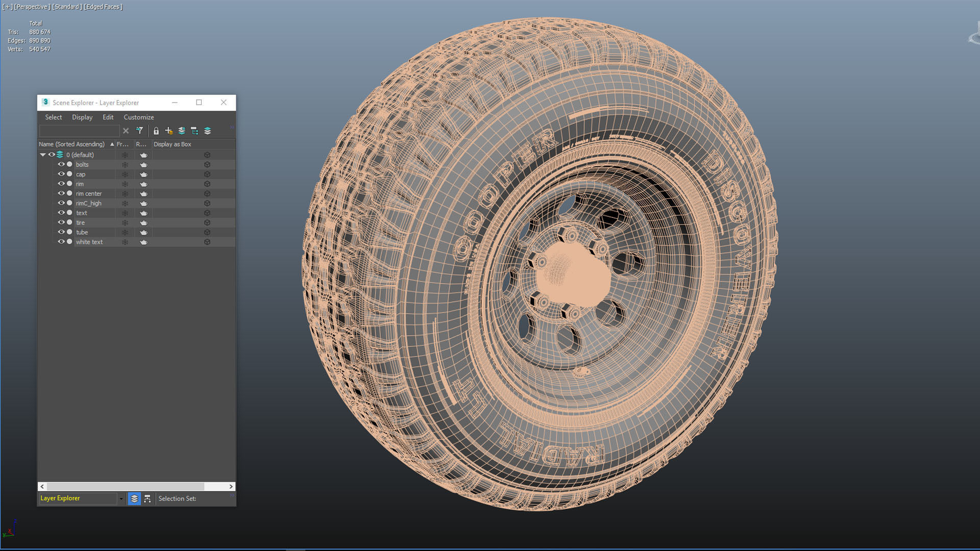Click the renderable teapot for tube
Screen dimensions: 980x551
pos(143,233)
